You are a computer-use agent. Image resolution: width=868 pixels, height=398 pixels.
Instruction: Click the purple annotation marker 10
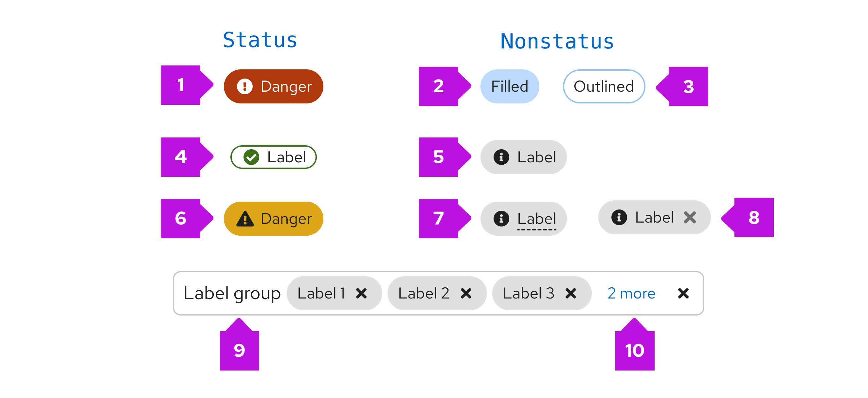click(x=635, y=350)
